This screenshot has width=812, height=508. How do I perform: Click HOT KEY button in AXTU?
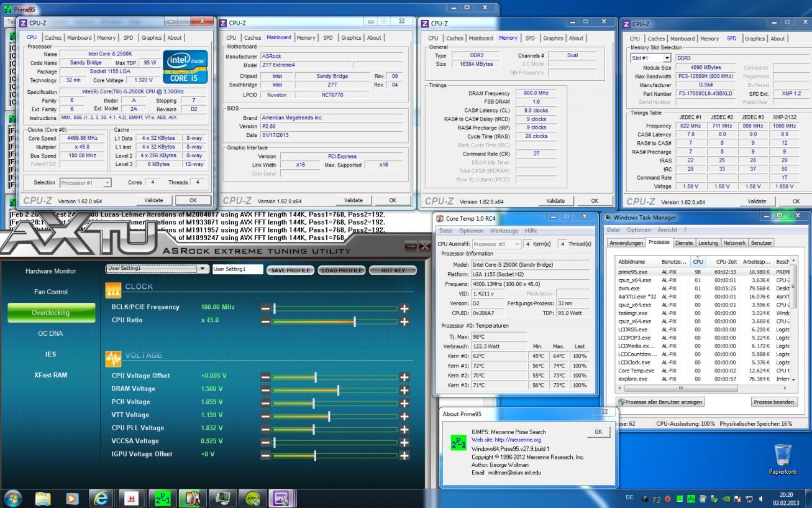[x=393, y=270]
